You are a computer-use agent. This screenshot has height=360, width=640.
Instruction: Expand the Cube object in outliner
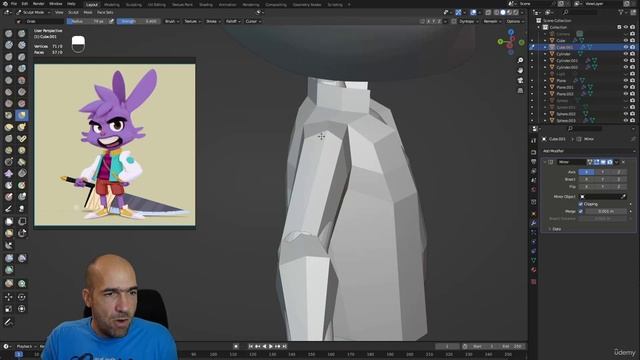(x=546, y=40)
